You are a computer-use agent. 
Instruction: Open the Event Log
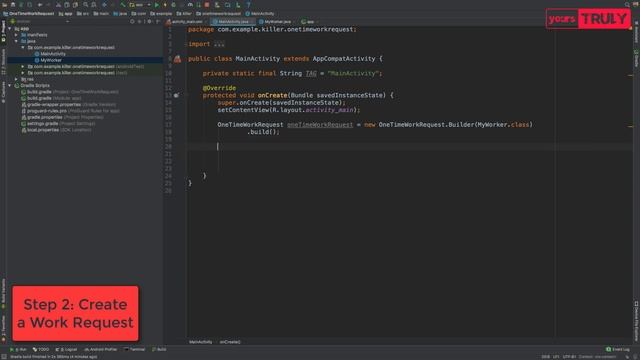pos(618,349)
